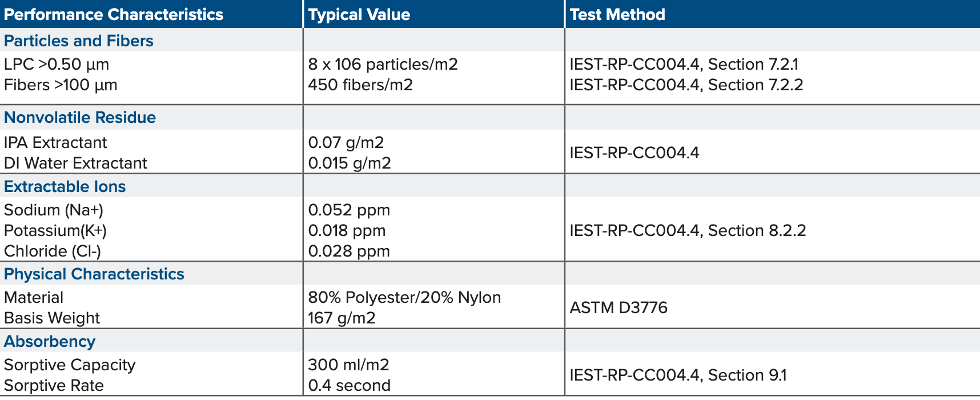The height and width of the screenshot is (400, 980).
Task: Click the Performance Characteristics column header
Action: click(x=114, y=14)
